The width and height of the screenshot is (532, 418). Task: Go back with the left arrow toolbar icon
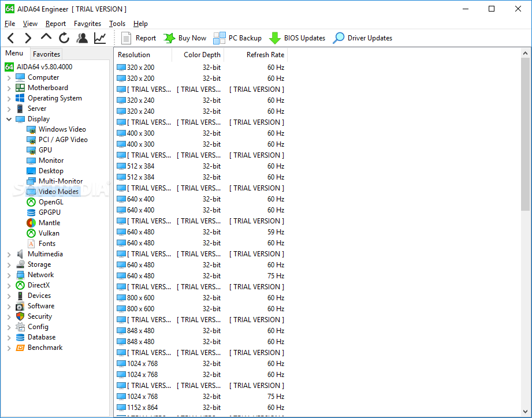coord(11,38)
